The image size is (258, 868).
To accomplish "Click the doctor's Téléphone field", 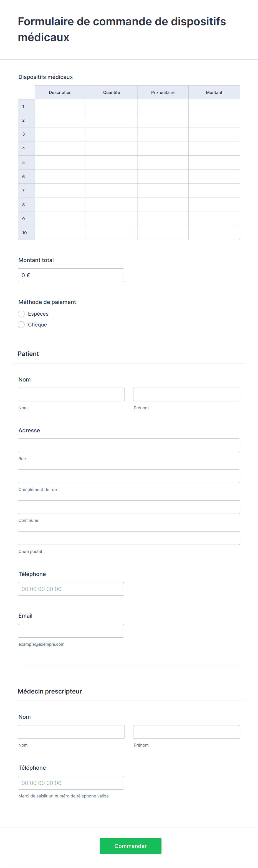I will click(71, 782).
